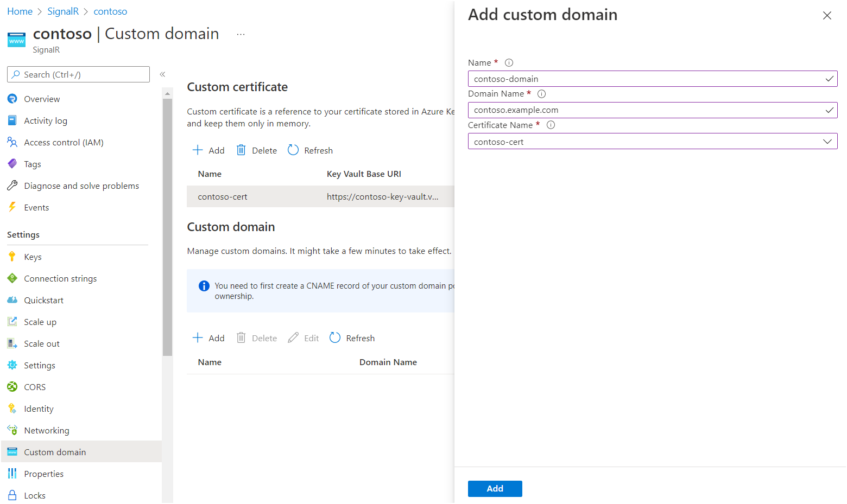Open the Keys settings in sidebar
Image resolution: width=847 pixels, height=504 pixels.
32,256
